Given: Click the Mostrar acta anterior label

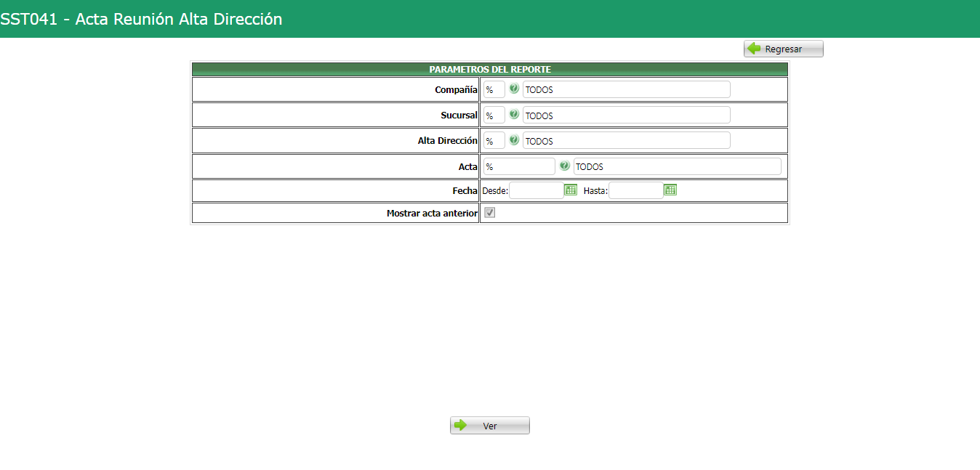Looking at the screenshot, I should tap(433, 214).
